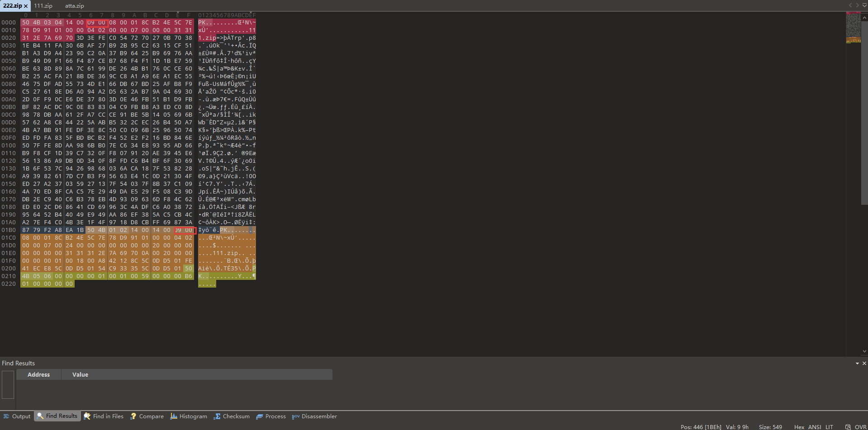Image resolution: width=868 pixels, height=430 pixels.
Task: Click row offset 0200
Action: click(9, 269)
